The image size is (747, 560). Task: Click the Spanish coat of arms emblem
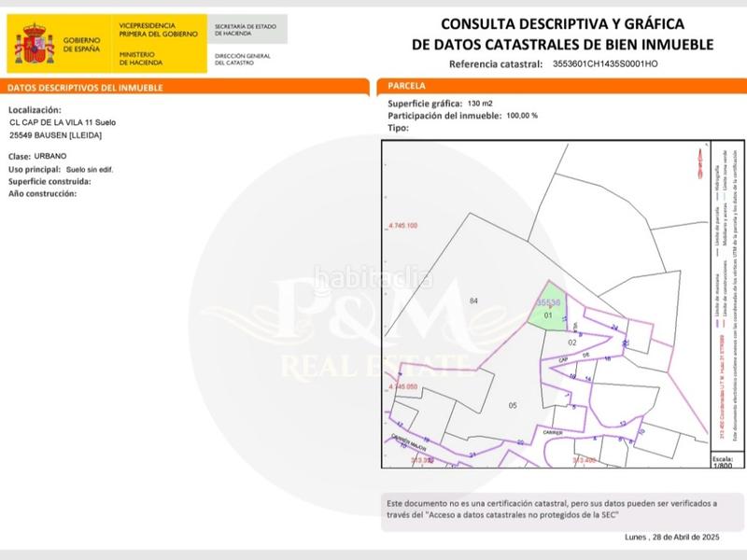(x=36, y=44)
